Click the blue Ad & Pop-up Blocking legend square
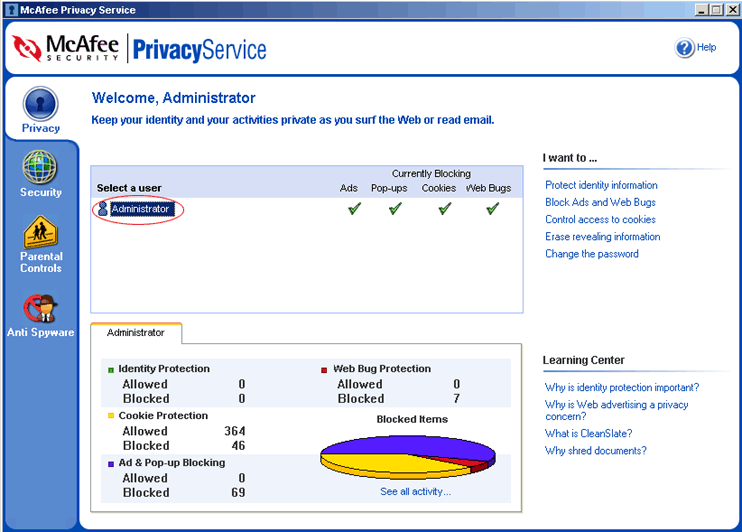 pos(111,464)
